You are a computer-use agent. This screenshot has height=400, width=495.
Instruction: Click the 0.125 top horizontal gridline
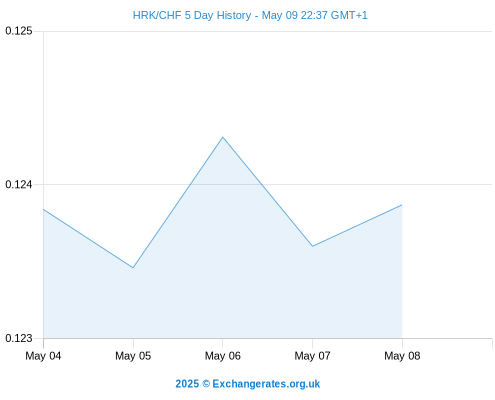[x=268, y=32]
